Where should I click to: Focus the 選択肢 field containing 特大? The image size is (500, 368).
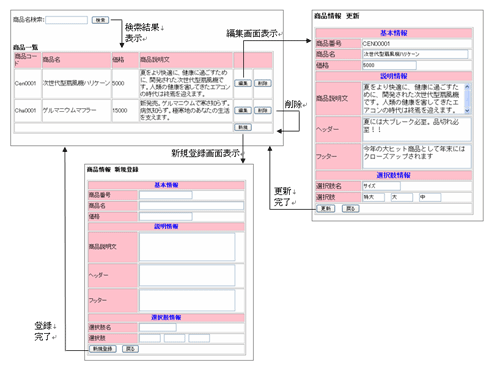coord(373,197)
